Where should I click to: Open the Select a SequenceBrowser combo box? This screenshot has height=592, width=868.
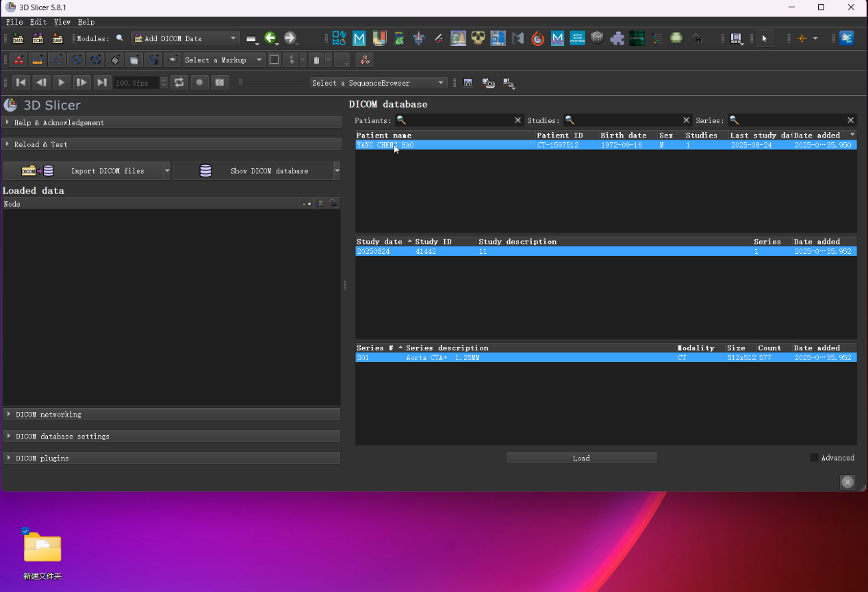tap(378, 83)
